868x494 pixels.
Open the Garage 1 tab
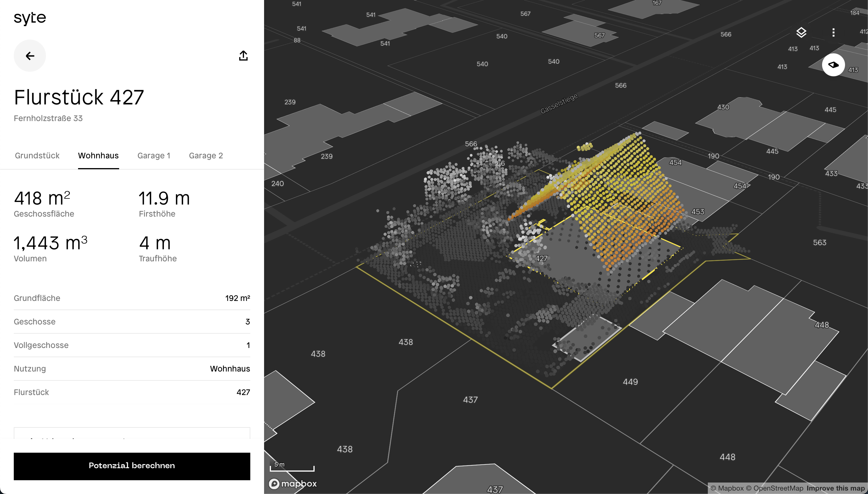pyautogui.click(x=154, y=156)
